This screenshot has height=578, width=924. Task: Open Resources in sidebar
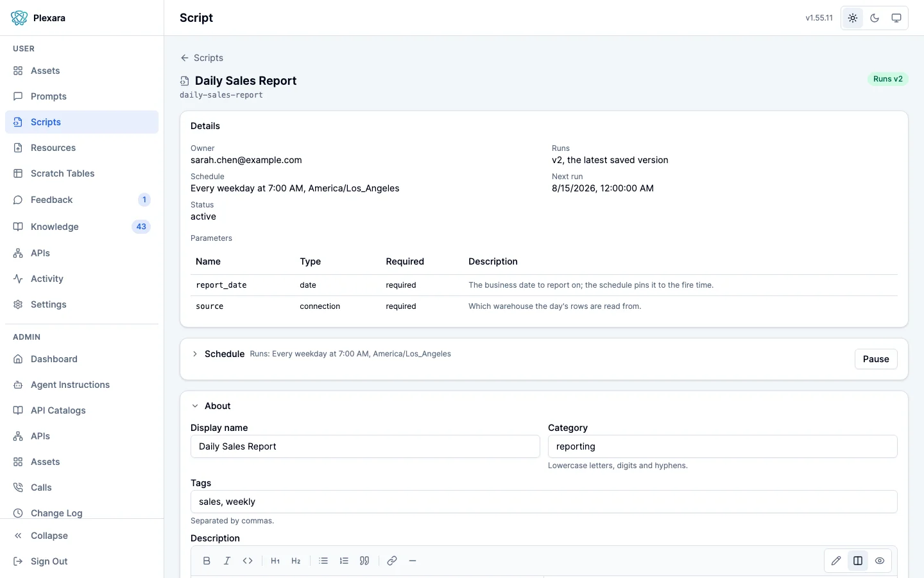coord(81,148)
